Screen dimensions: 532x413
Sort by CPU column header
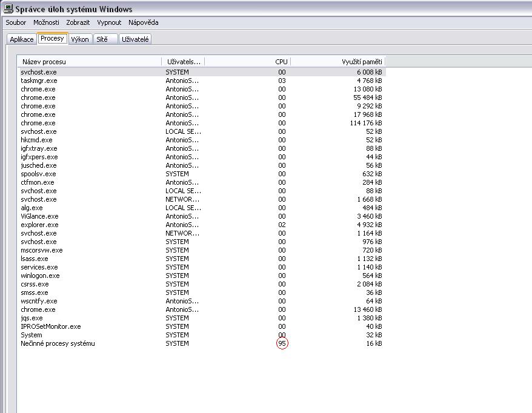tap(248, 62)
